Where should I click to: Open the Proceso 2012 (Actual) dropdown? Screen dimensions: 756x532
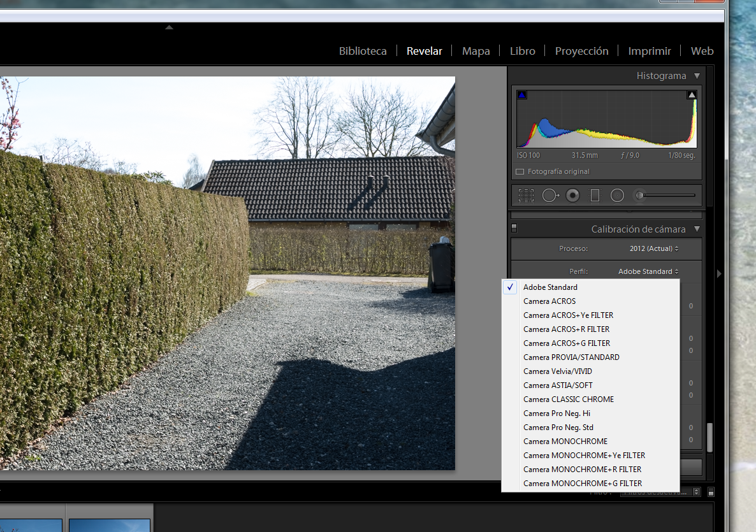pos(654,248)
